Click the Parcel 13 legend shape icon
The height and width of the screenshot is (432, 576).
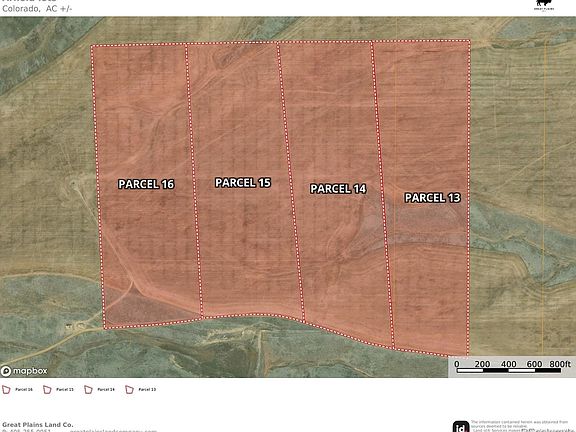129,389
